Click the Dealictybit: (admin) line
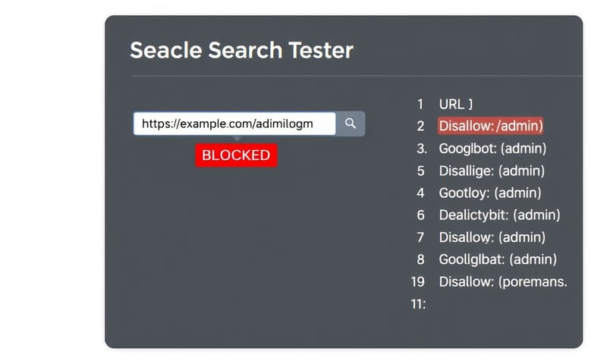607x364 pixels. [x=499, y=215]
